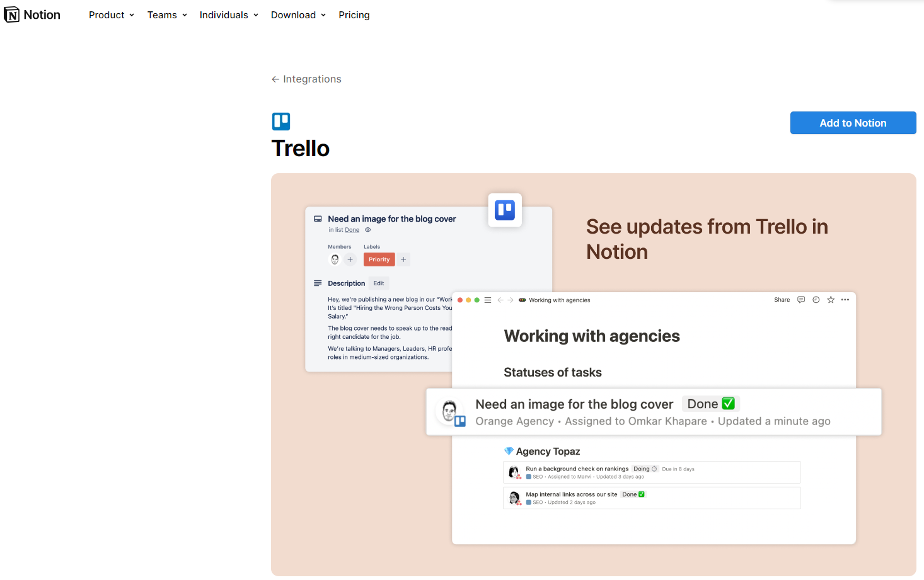The image size is (924, 580).
Task: Expand the Teams menu
Action: (167, 15)
